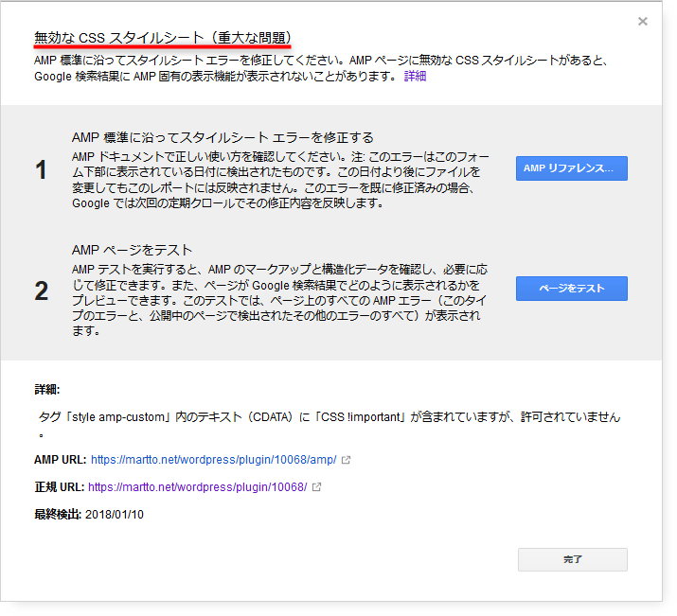
Task: Click the 詳細: section label
Action: tap(47, 389)
